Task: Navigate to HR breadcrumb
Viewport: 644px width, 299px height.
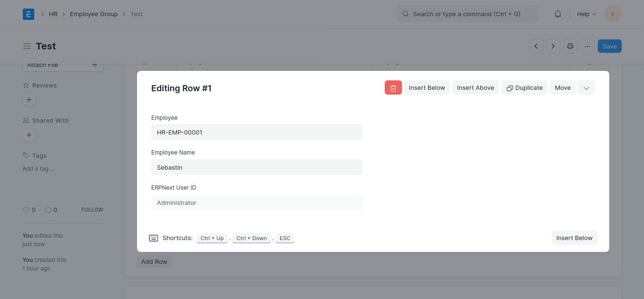Action: [x=53, y=14]
